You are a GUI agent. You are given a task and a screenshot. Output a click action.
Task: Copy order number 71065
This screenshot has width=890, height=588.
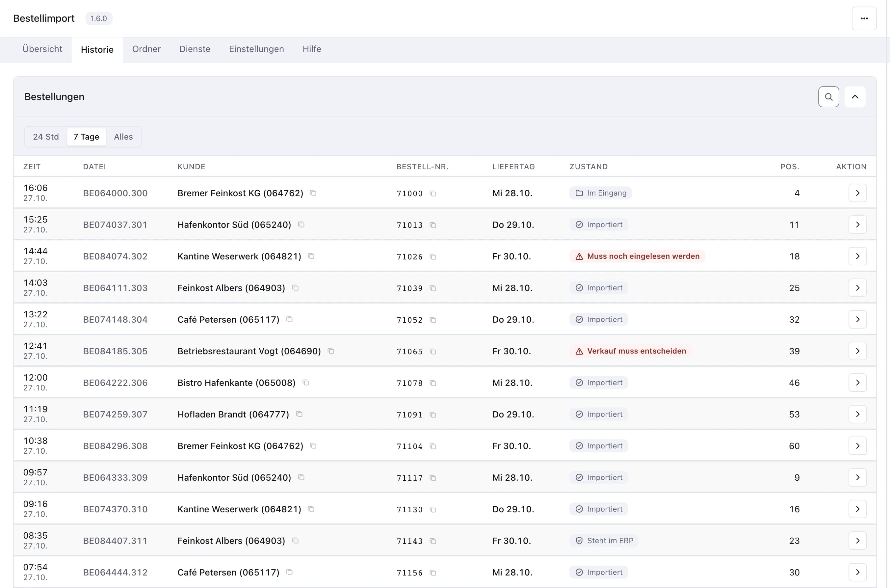(432, 351)
